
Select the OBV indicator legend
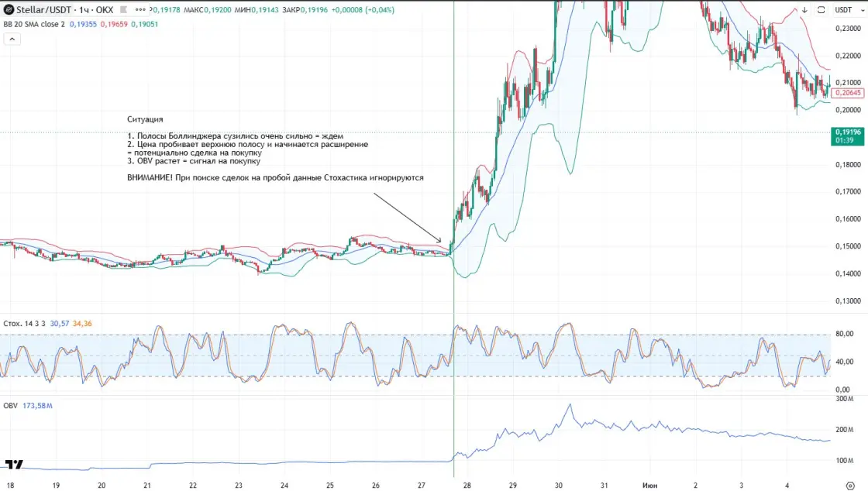pyautogui.click(x=11, y=405)
